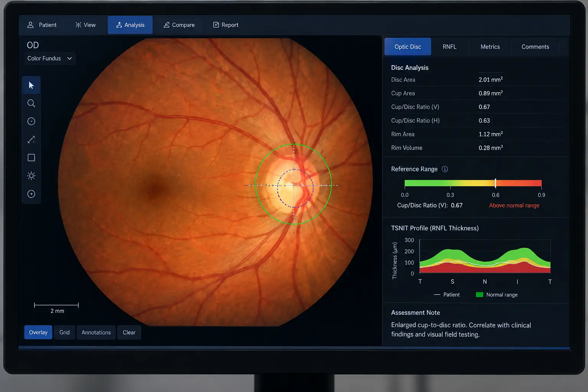The height and width of the screenshot is (392, 588).
Task: Click the Assessment Note heading
Action: (415, 313)
